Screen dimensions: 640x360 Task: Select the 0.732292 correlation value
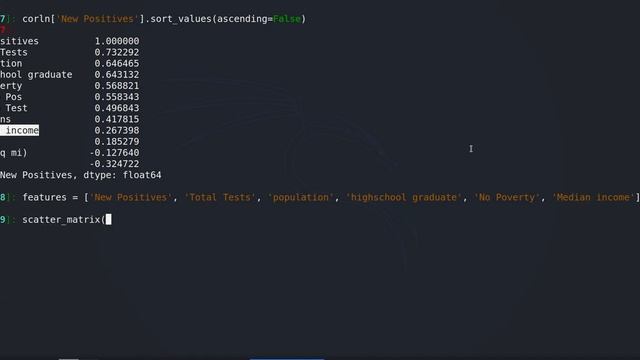pyautogui.click(x=117, y=52)
